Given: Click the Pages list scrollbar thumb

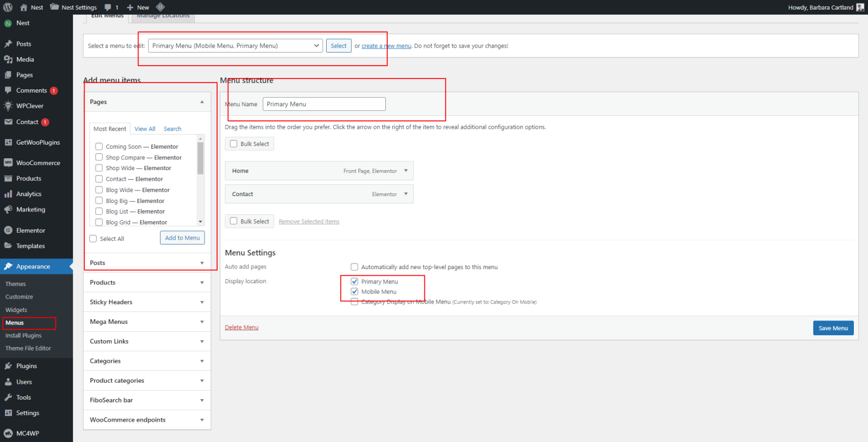Looking at the screenshot, I should click(x=200, y=158).
